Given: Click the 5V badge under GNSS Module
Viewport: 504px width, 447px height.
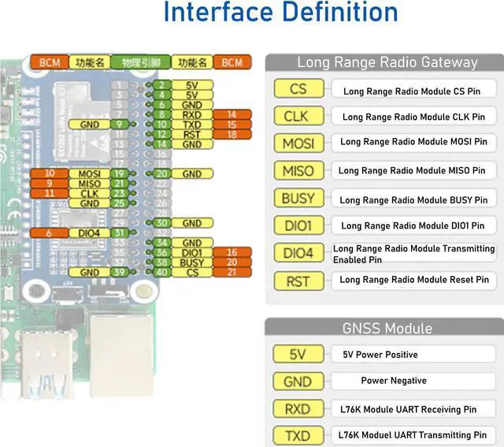Looking at the screenshot, I should pos(298,355).
